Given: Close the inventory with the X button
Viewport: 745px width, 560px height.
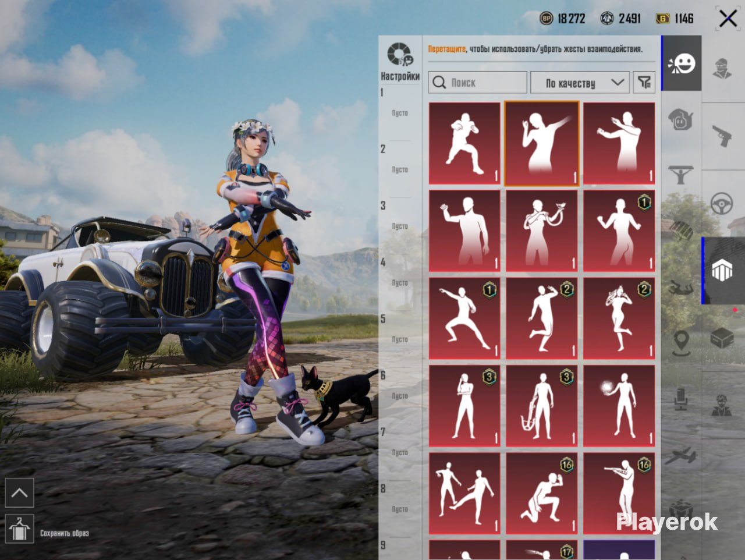Looking at the screenshot, I should tap(728, 19).
